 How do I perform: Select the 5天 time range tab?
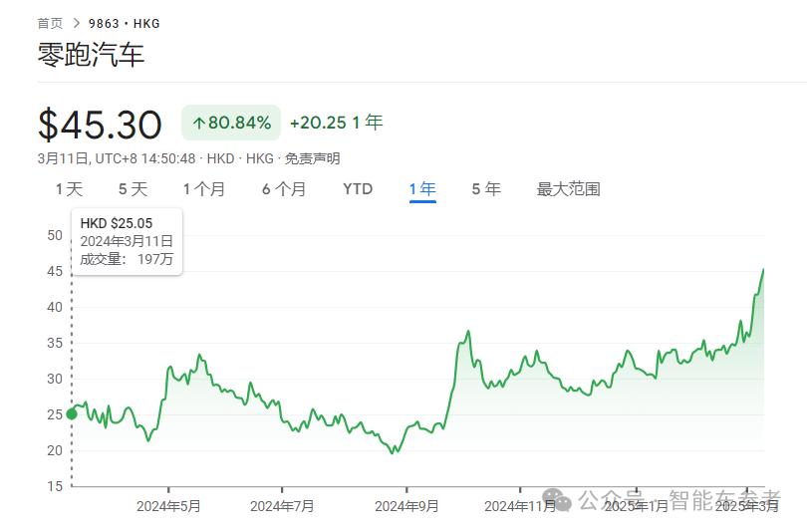pos(133,189)
